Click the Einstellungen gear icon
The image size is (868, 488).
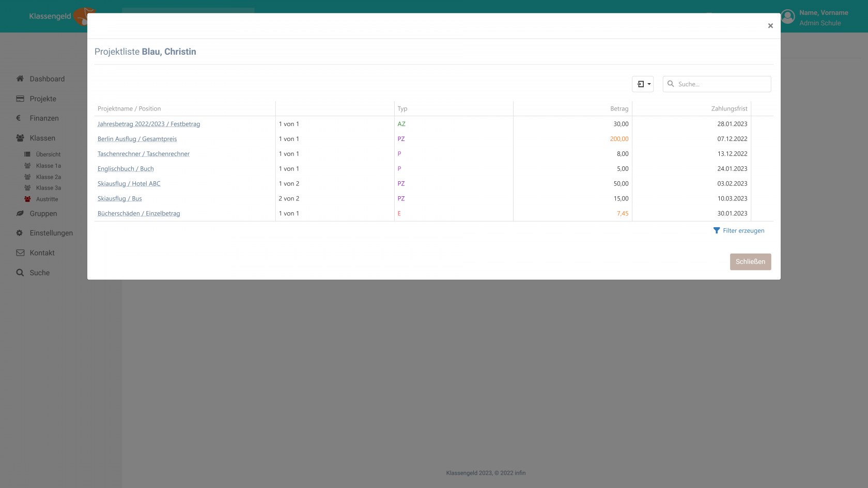pos(20,233)
